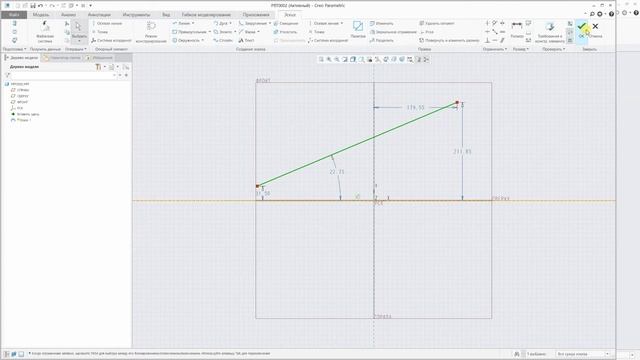Open the Fillet (Закругление) dropdown arrow

coord(269,23)
